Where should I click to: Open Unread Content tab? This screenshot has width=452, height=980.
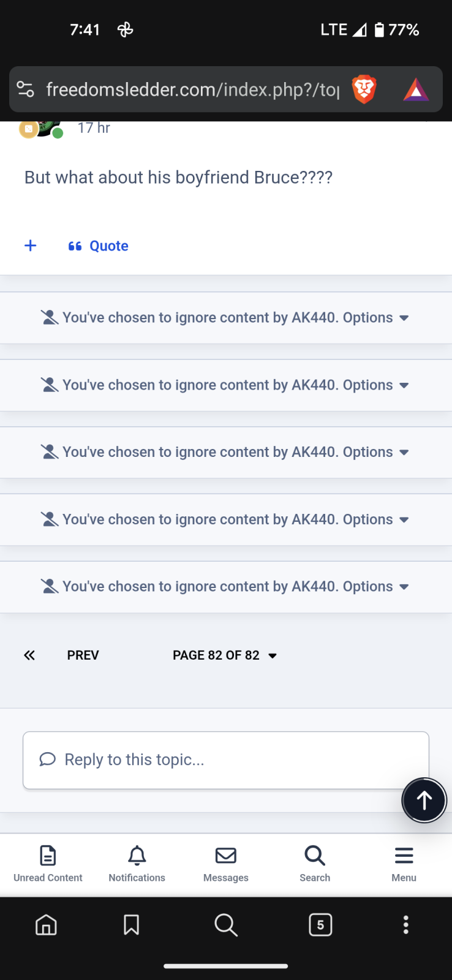[48, 864]
